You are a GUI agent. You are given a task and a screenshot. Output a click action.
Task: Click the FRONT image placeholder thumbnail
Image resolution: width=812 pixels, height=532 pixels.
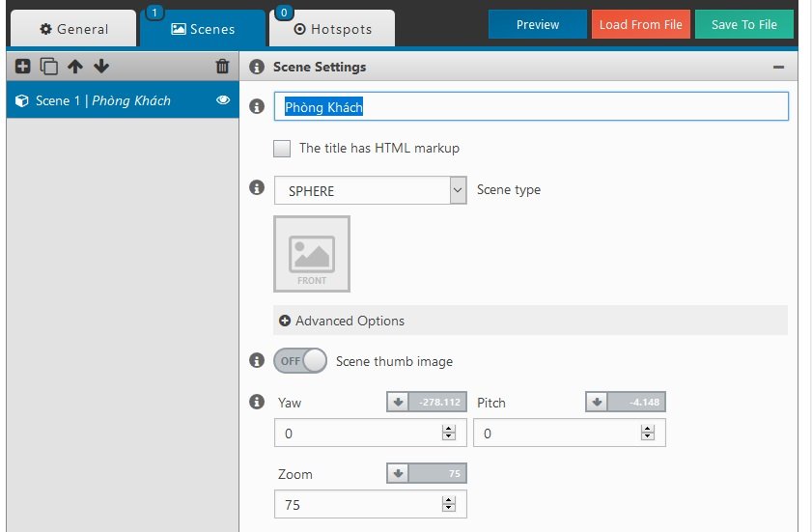tap(312, 254)
